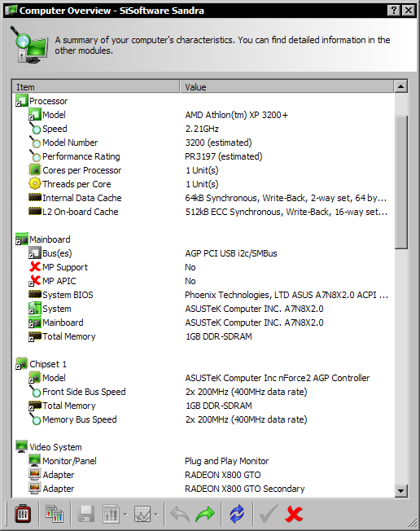Click 'Memory Bus Speed' row label
This screenshot has width=420, height=531.
pyautogui.click(x=80, y=419)
